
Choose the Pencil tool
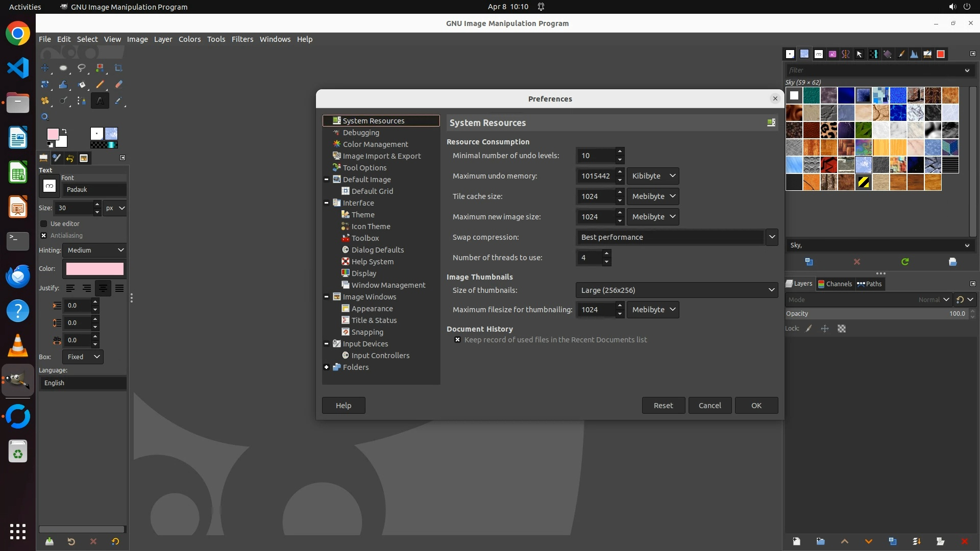pos(100,84)
